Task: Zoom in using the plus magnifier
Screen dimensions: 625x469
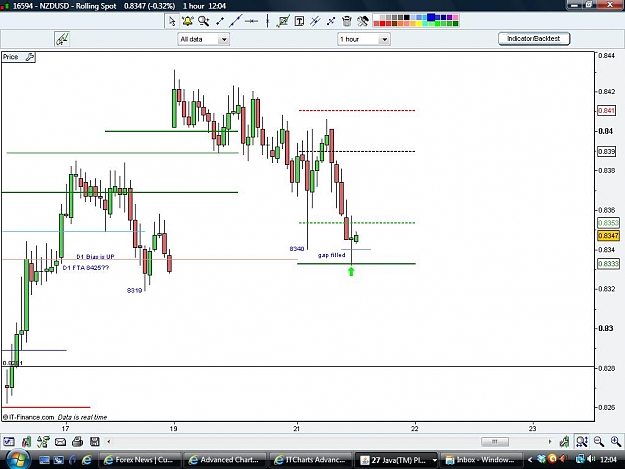Action: [x=616, y=442]
